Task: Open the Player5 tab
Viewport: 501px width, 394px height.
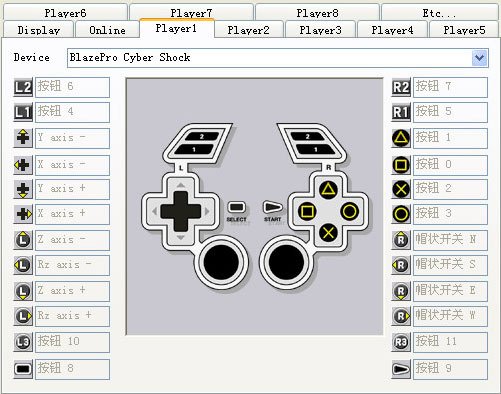Action: [464, 30]
